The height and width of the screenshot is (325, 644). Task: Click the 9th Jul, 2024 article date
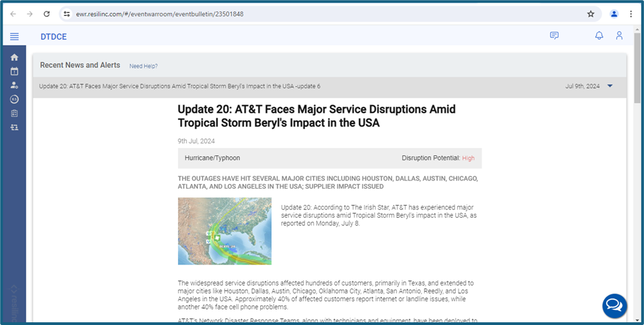[x=196, y=141]
